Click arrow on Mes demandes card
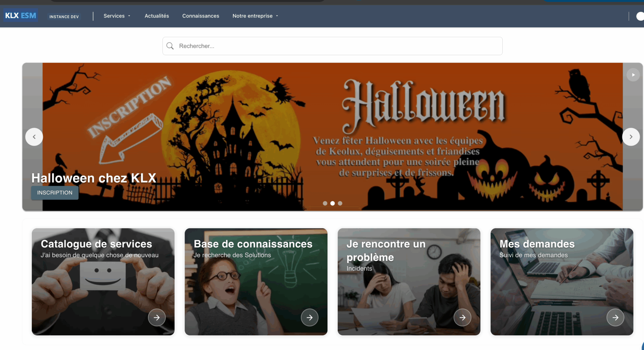The image size is (644, 350). pos(615,318)
